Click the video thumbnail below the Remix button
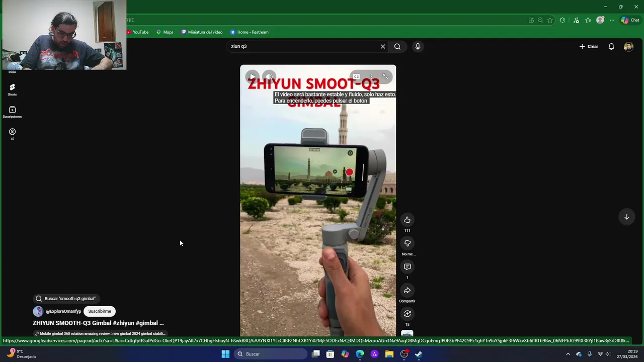 point(408,334)
